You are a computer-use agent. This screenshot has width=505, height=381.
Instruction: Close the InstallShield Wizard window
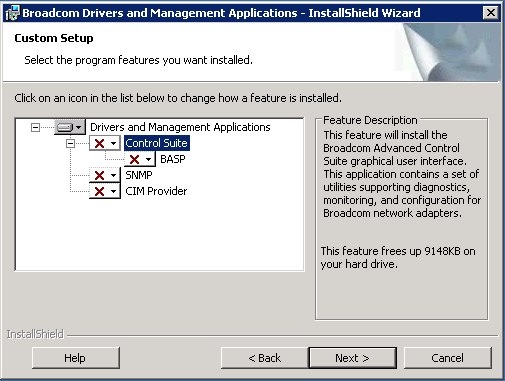(491, 13)
